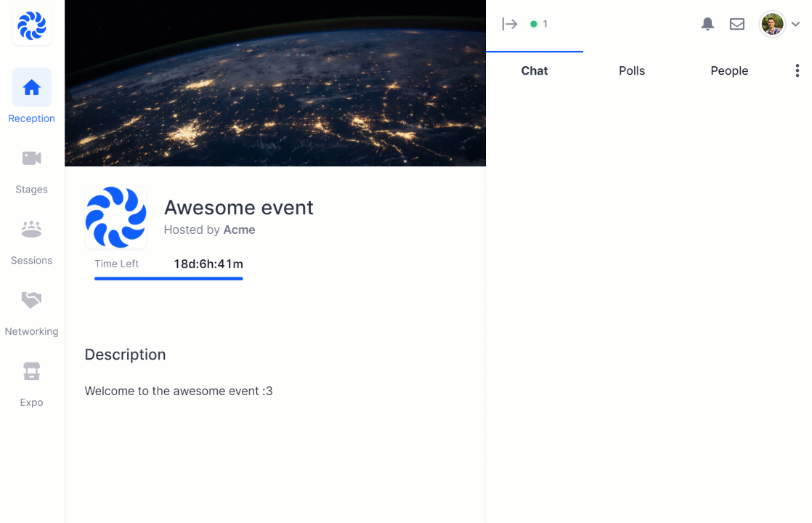812x523 pixels.
Task: Go to Stages via camera icon
Action: pos(31,158)
